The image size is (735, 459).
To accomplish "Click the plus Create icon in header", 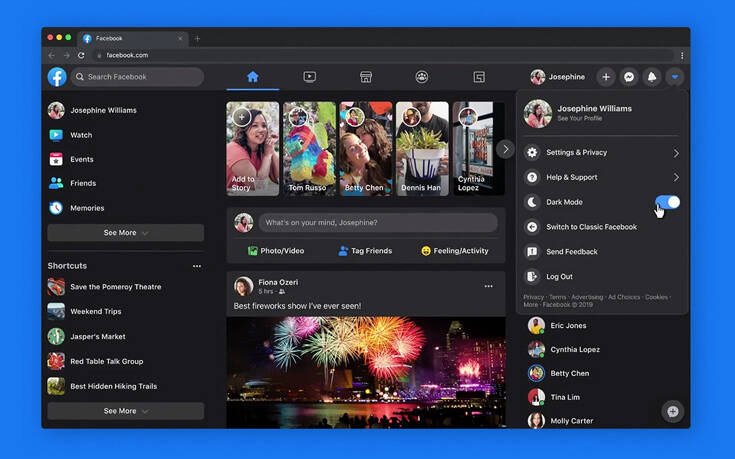I will [x=606, y=77].
